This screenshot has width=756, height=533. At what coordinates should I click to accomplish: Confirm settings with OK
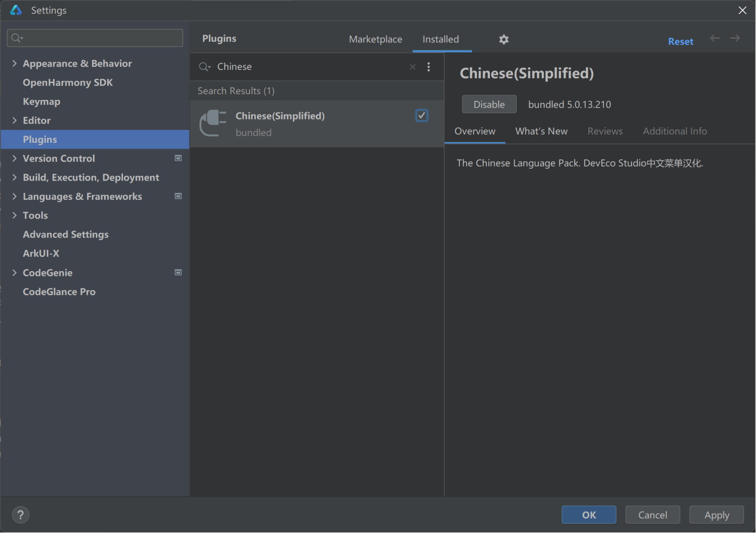pyautogui.click(x=589, y=515)
